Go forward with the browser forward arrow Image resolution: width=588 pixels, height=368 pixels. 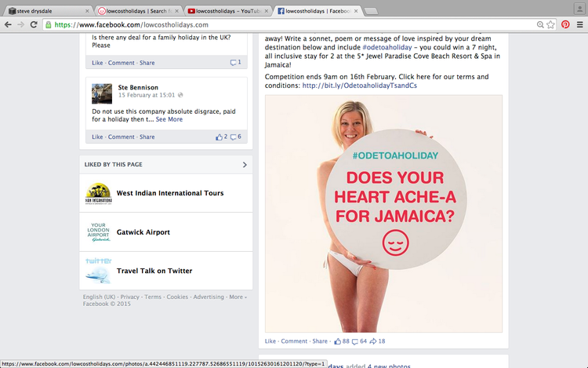(x=20, y=25)
